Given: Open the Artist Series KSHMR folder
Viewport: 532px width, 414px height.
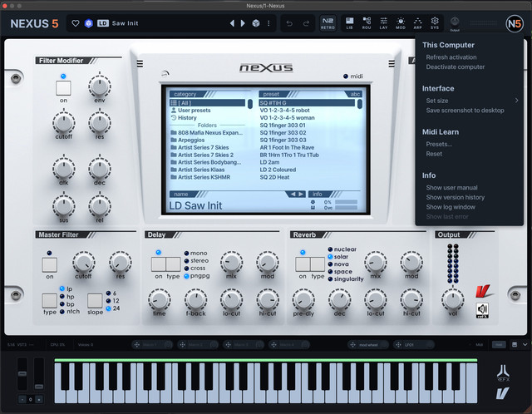Looking at the screenshot, I should pyautogui.click(x=200, y=177).
